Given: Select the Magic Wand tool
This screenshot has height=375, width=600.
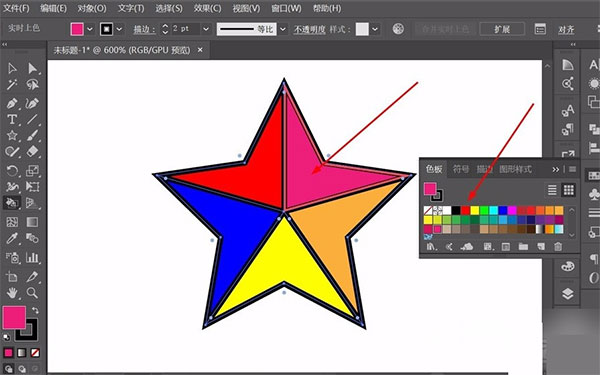Looking at the screenshot, I should (x=12, y=84).
